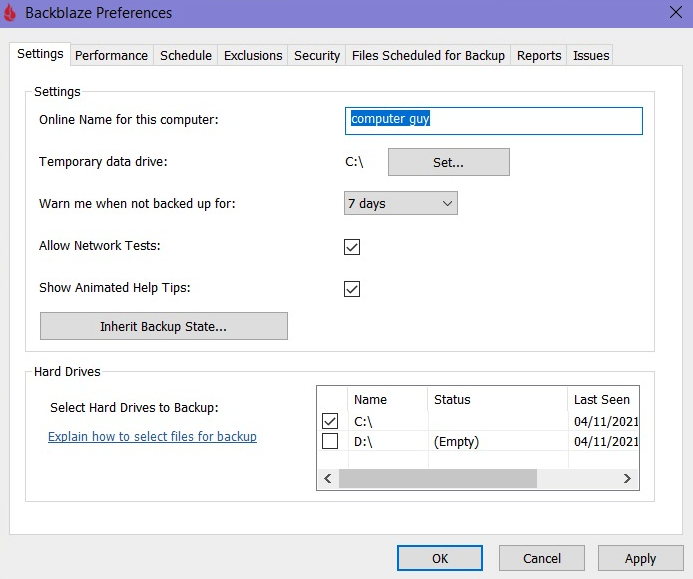This screenshot has width=693, height=579.
Task: Click the Status column header
Action: coord(498,400)
